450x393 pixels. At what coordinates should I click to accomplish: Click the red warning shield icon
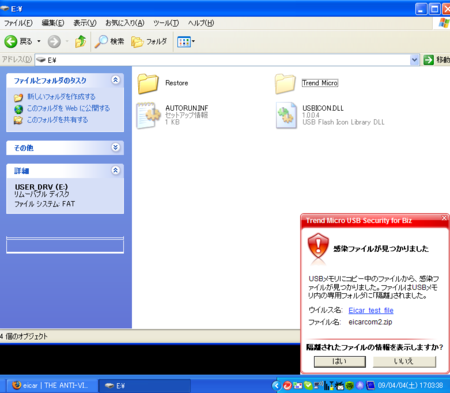(318, 246)
